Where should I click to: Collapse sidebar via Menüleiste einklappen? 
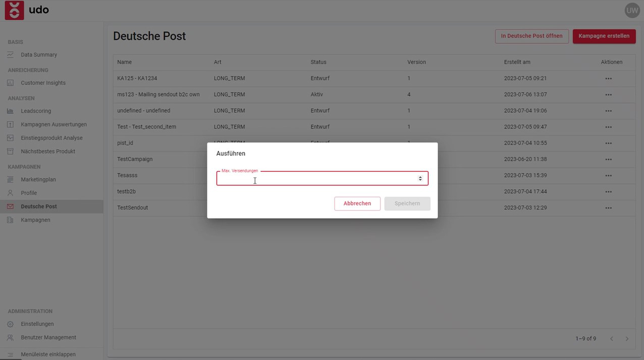48,354
